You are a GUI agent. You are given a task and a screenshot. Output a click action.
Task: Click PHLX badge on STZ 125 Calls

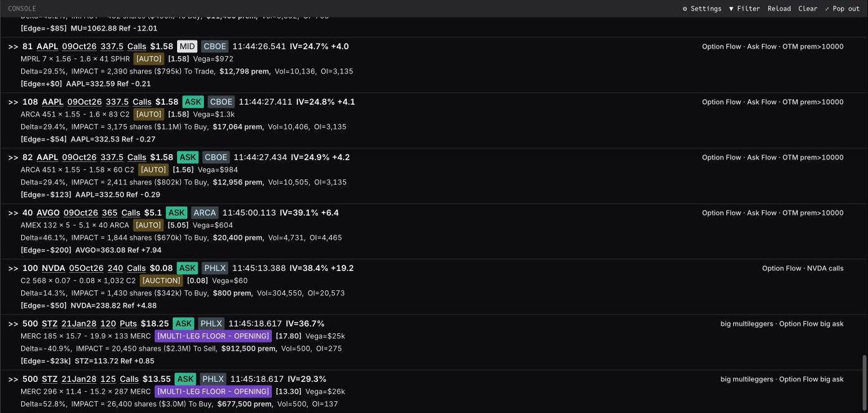pos(213,379)
